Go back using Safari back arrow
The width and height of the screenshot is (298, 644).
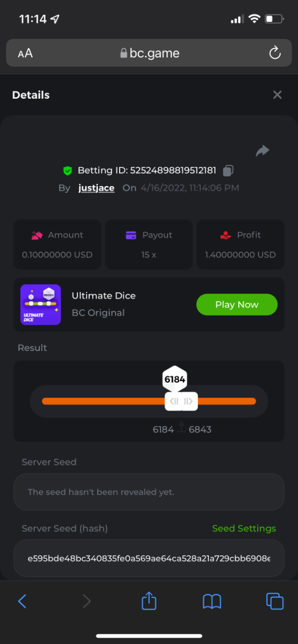pyautogui.click(x=22, y=601)
